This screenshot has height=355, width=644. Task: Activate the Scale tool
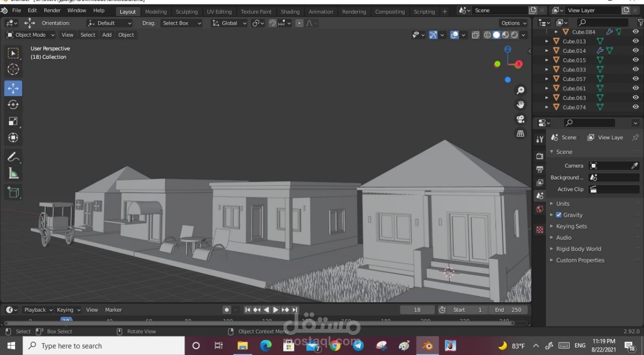(14, 121)
